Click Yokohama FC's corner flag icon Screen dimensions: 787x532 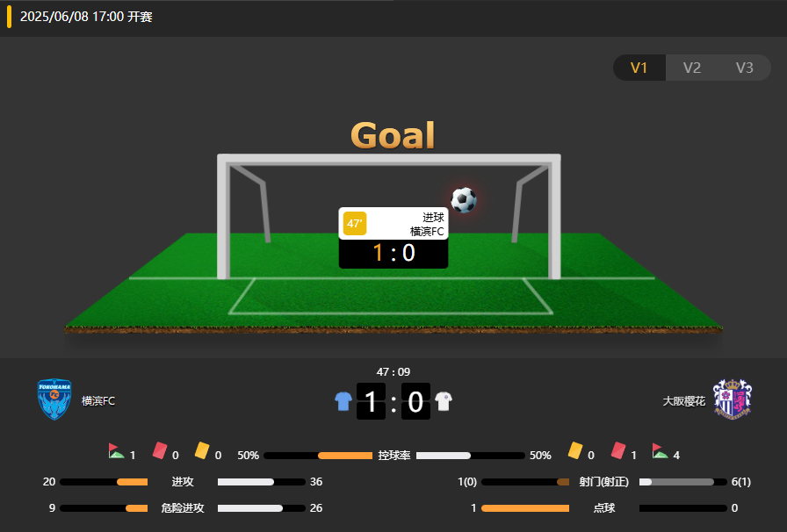pyautogui.click(x=116, y=450)
